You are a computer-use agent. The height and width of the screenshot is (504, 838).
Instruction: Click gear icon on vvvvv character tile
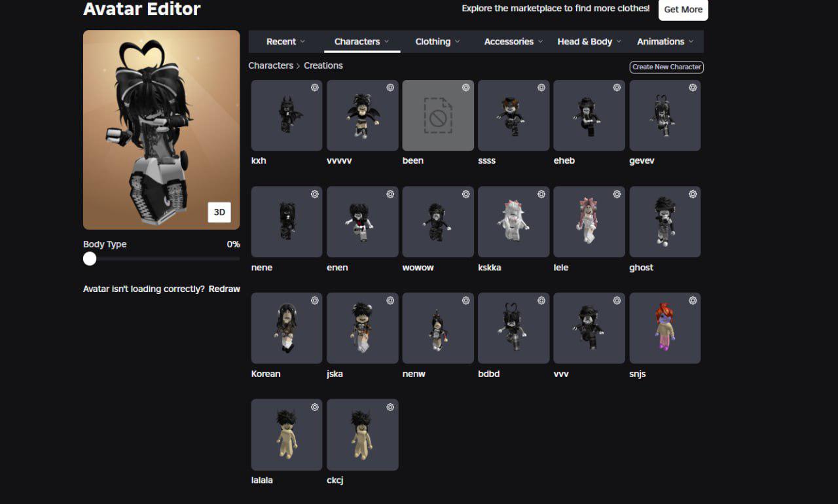(x=390, y=88)
